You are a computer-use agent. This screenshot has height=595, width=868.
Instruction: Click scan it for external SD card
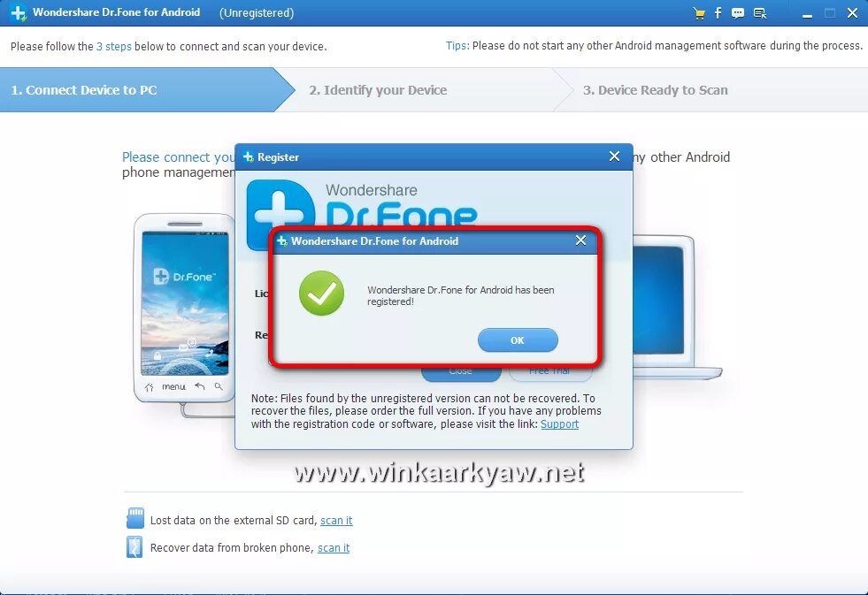336,521
